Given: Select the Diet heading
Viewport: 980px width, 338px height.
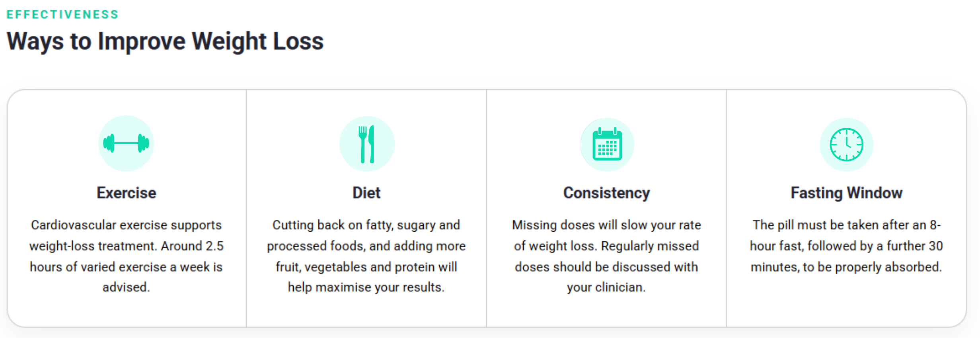Looking at the screenshot, I should (366, 193).
